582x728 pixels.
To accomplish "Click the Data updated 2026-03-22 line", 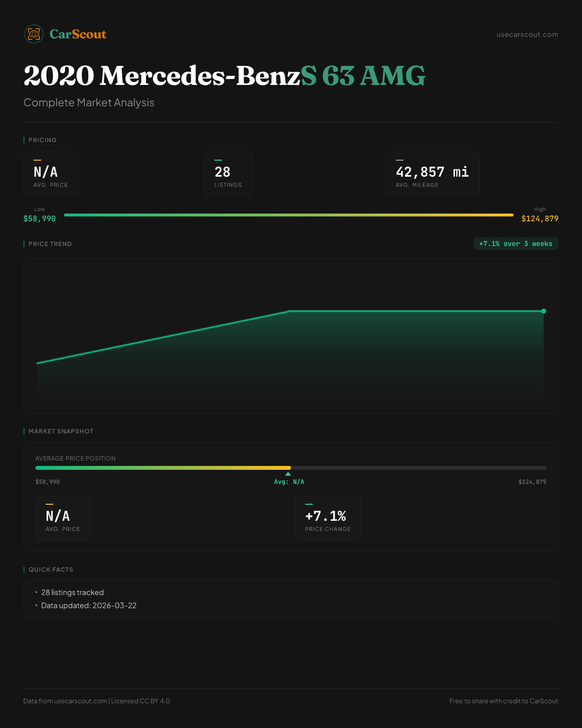I will [89, 606].
